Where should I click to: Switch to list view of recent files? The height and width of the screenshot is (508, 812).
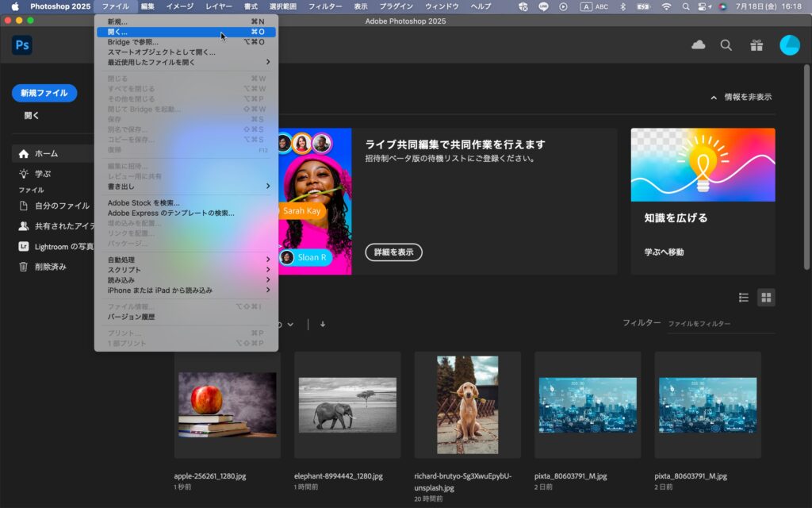tap(744, 298)
